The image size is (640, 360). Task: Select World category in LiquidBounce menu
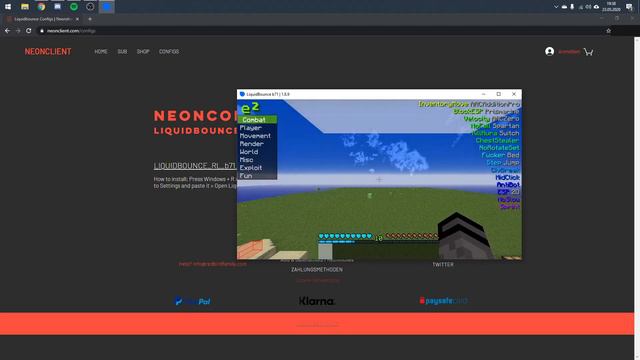click(258, 152)
